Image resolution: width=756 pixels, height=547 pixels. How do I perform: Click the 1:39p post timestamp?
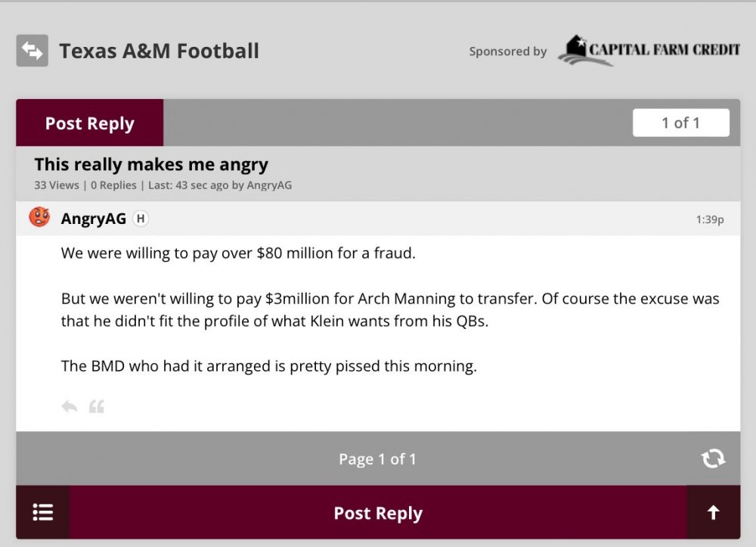point(709,219)
